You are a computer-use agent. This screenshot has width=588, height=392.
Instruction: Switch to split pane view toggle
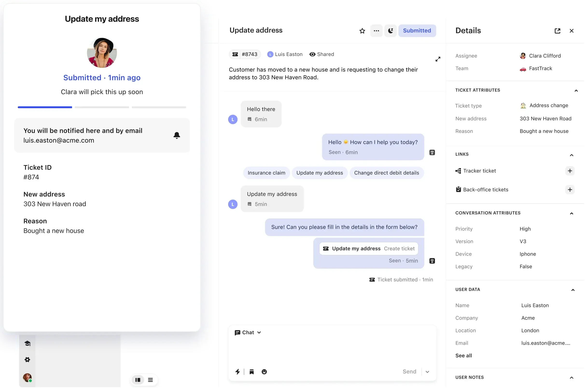[x=138, y=380]
